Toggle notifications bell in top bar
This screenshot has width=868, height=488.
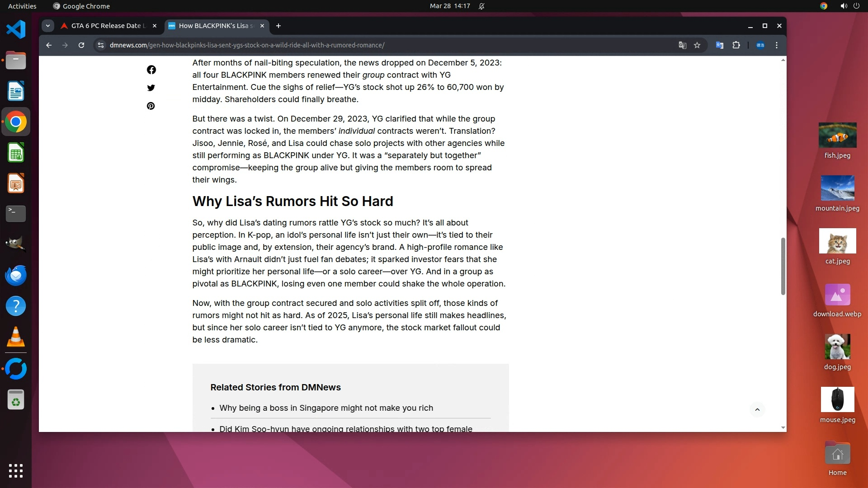coord(481,6)
